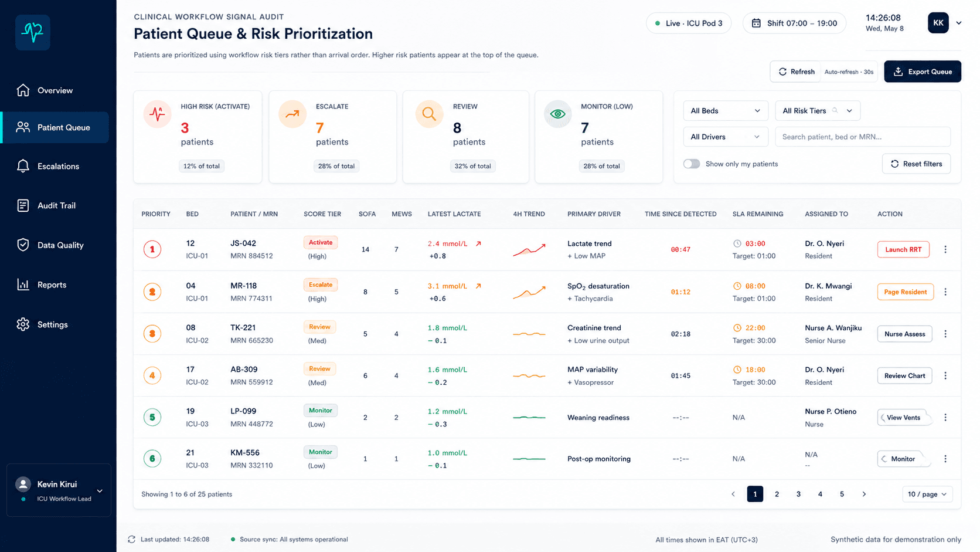Click the KK user avatar
The image size is (980, 552).
tap(938, 23)
